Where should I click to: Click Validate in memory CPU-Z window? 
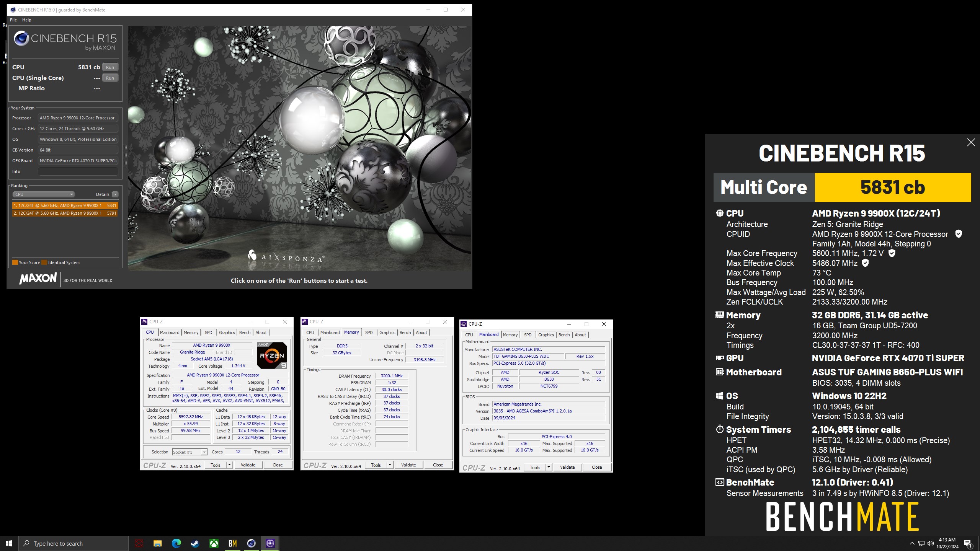[408, 465]
